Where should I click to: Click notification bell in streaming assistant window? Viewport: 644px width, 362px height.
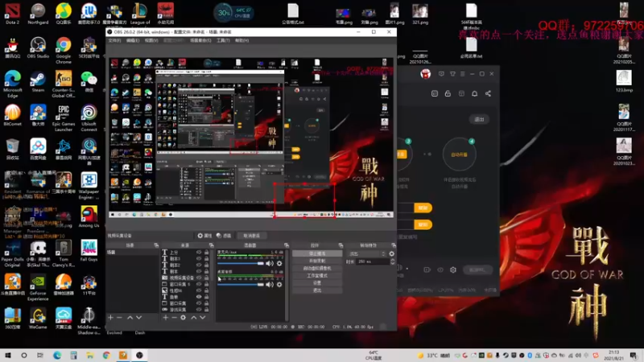pyautogui.click(x=474, y=93)
